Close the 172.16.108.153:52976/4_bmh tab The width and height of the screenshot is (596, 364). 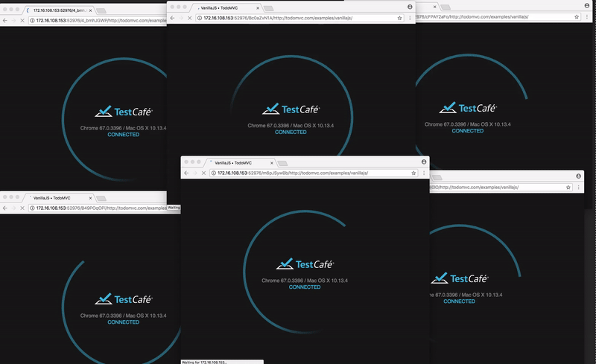90,10
